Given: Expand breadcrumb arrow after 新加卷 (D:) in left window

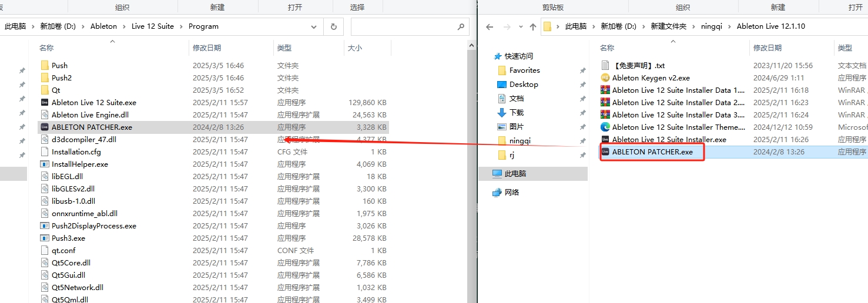Looking at the screenshot, I should (83, 26).
